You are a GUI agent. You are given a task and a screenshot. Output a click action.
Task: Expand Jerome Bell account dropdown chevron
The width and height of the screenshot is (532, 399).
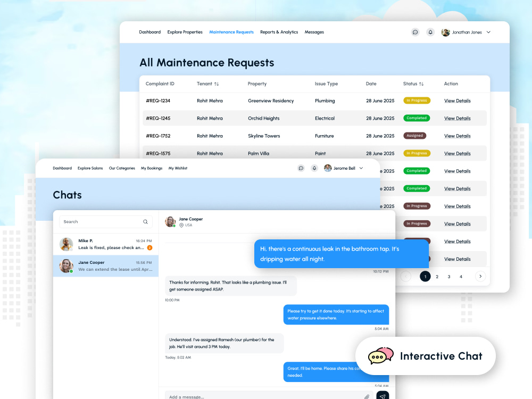point(361,168)
